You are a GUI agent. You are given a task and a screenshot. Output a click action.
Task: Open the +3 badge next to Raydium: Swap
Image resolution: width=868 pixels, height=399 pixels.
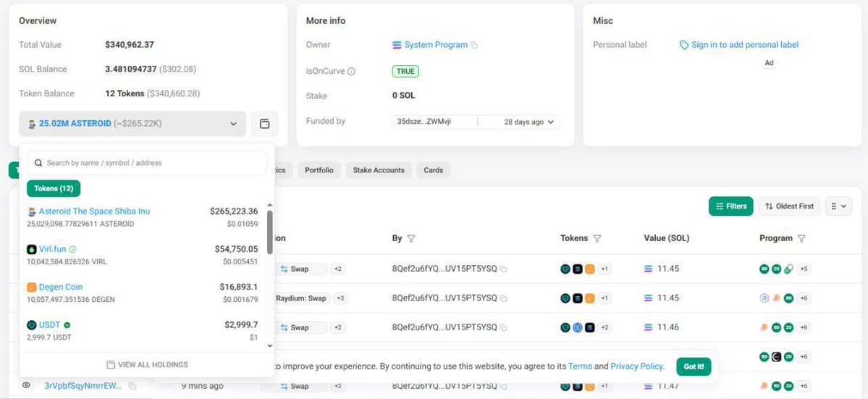point(341,298)
